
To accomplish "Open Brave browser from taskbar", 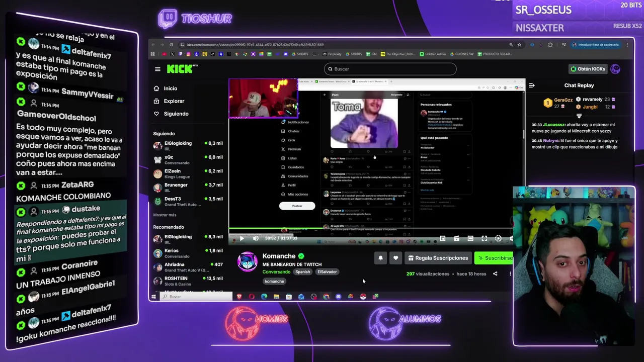I will coord(239,297).
